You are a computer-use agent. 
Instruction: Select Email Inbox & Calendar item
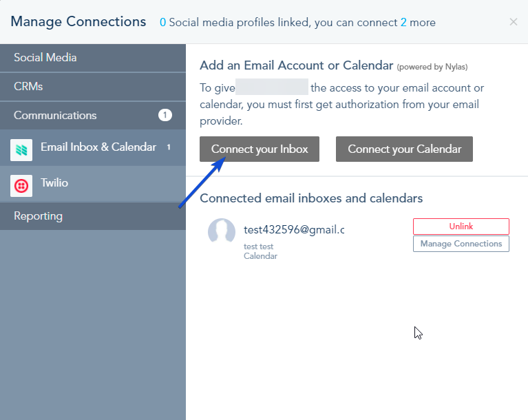[93, 147]
